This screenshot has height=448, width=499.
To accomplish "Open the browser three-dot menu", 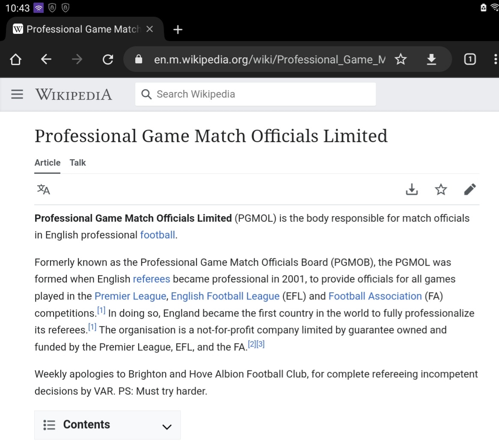I will click(x=495, y=59).
